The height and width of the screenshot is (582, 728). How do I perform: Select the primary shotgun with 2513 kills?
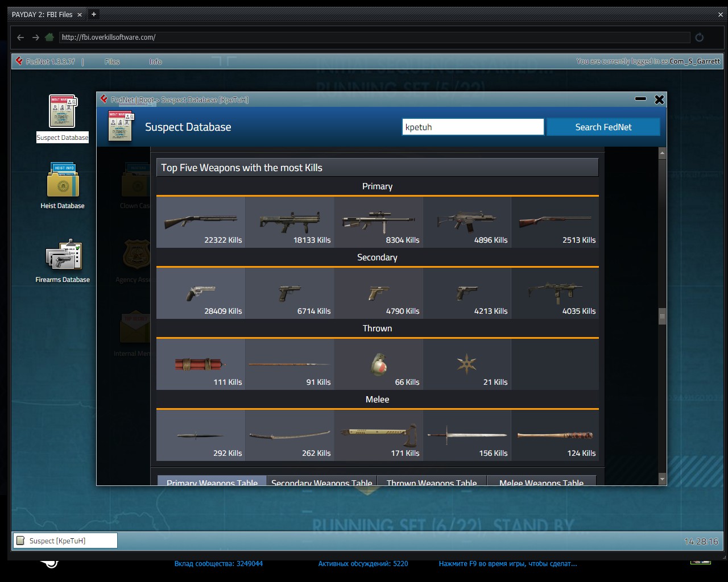[x=555, y=222]
